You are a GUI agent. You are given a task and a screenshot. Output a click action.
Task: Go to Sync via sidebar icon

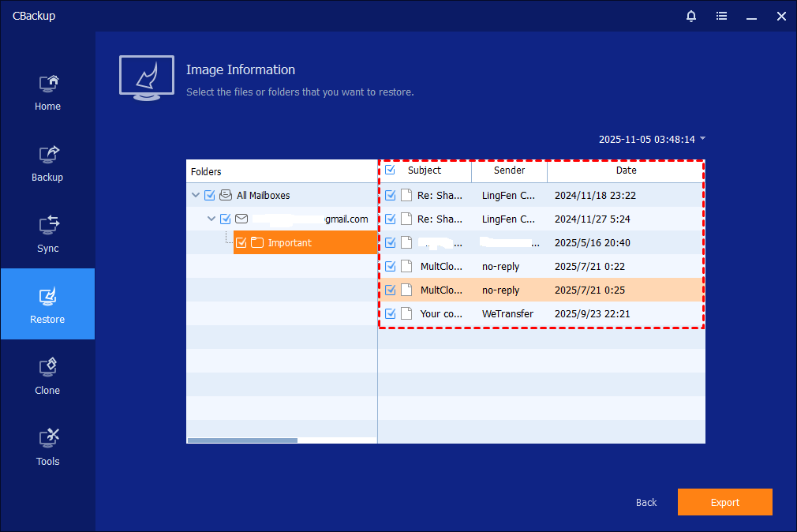pyautogui.click(x=47, y=225)
